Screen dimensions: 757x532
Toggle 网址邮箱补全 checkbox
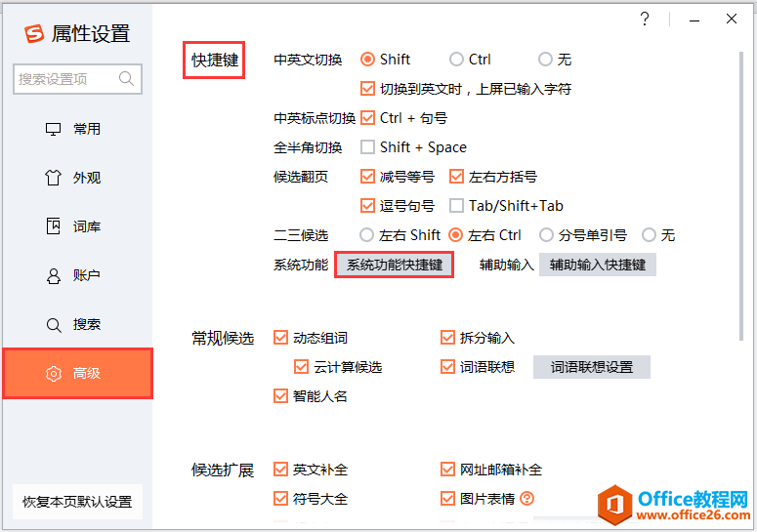pyautogui.click(x=447, y=470)
